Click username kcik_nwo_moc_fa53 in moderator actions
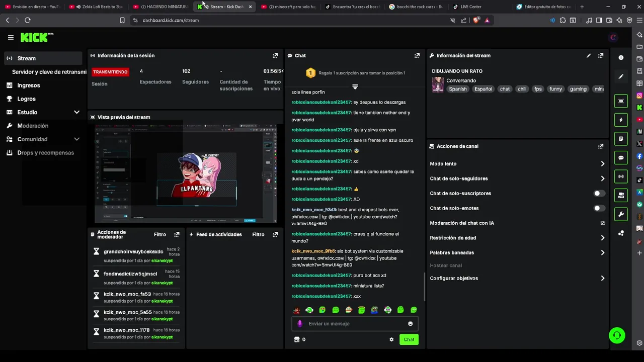The image size is (644, 362). click(127, 294)
